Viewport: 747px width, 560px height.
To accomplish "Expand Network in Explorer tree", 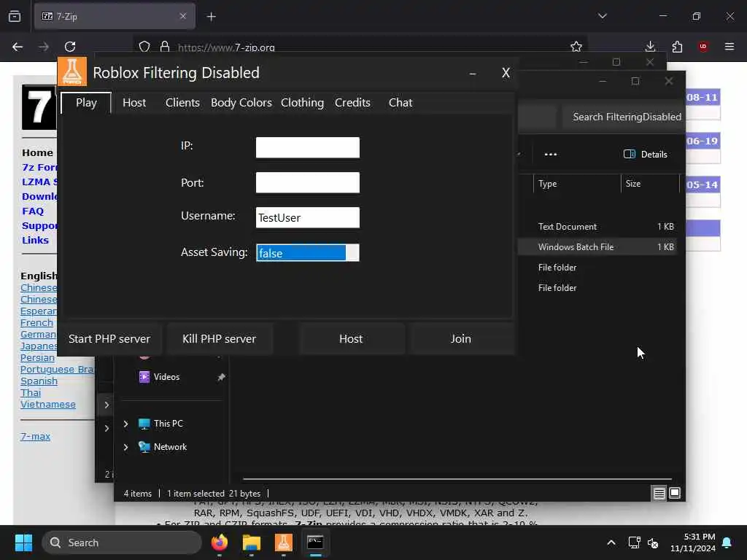I will 125,447.
